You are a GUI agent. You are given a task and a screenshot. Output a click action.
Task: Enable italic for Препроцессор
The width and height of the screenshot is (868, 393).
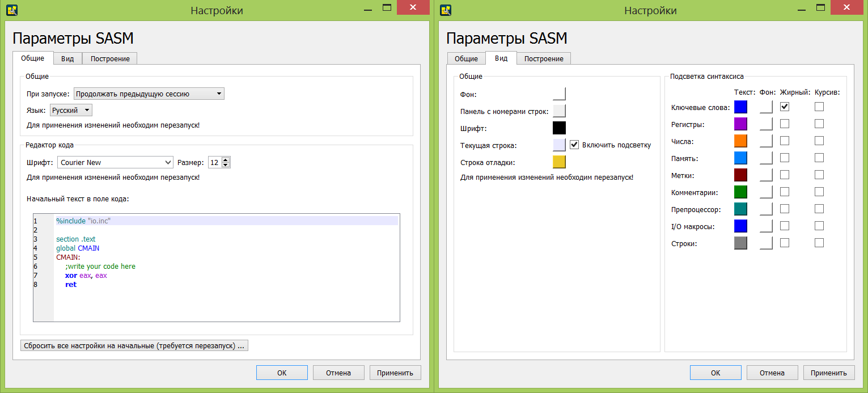[819, 209]
